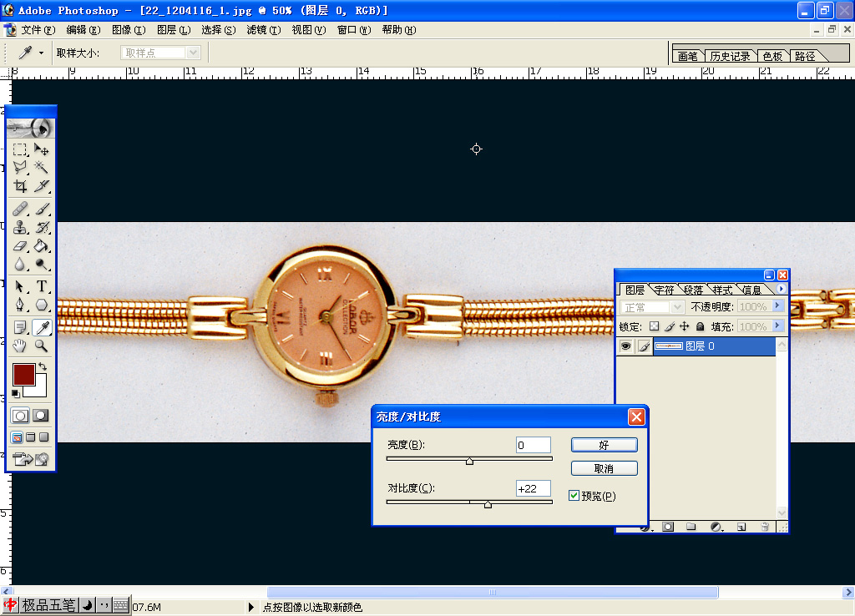Open blend mode 正常 dropdown

677,307
